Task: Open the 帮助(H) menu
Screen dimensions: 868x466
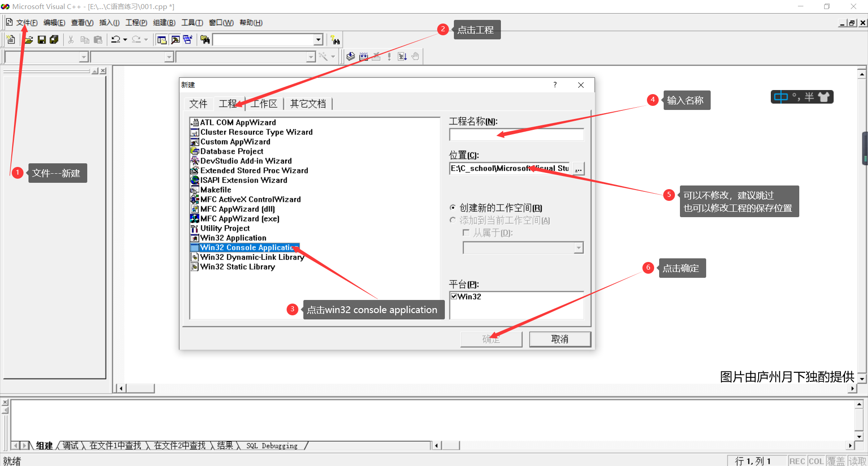Action: pyautogui.click(x=251, y=23)
